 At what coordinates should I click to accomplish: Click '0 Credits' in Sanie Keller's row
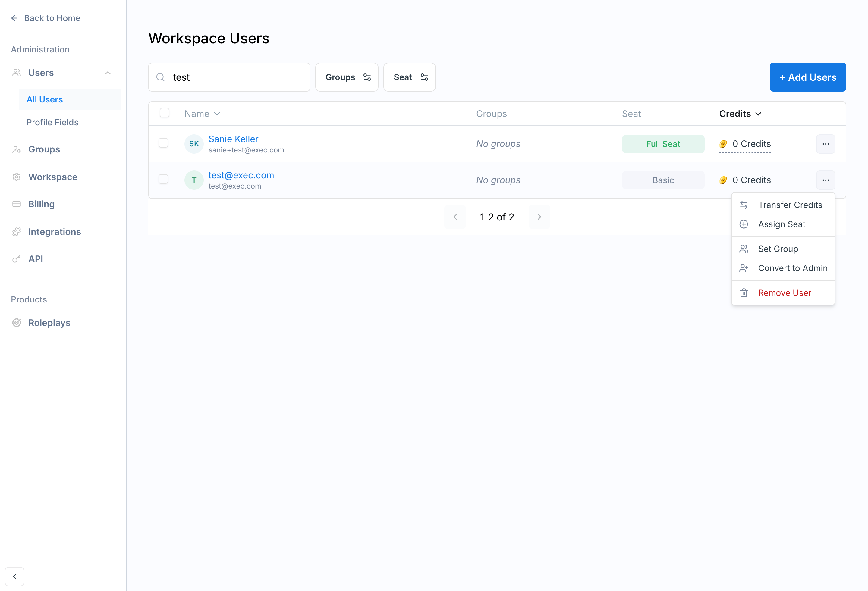751,144
